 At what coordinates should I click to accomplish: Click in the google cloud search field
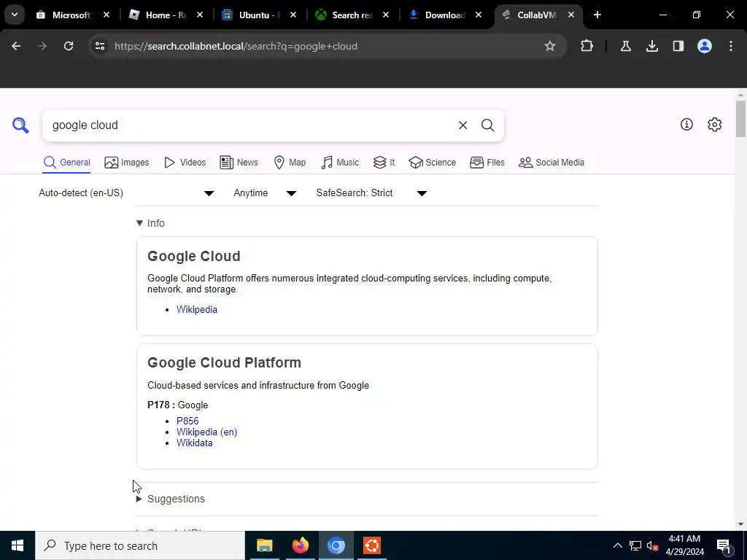click(x=250, y=125)
